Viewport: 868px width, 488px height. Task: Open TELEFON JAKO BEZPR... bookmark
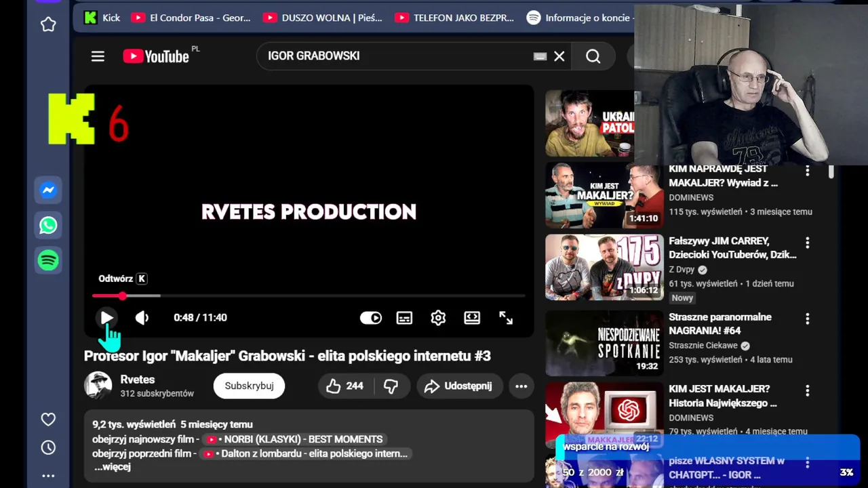[454, 18]
